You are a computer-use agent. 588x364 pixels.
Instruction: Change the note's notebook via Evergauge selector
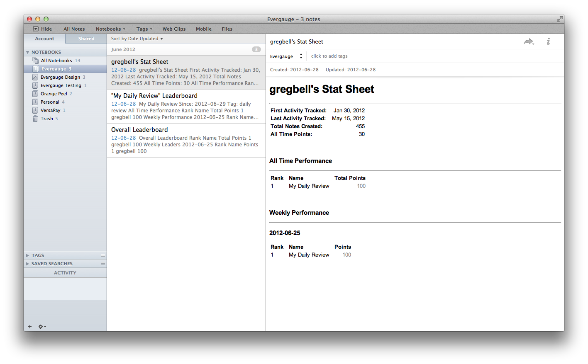coord(286,56)
